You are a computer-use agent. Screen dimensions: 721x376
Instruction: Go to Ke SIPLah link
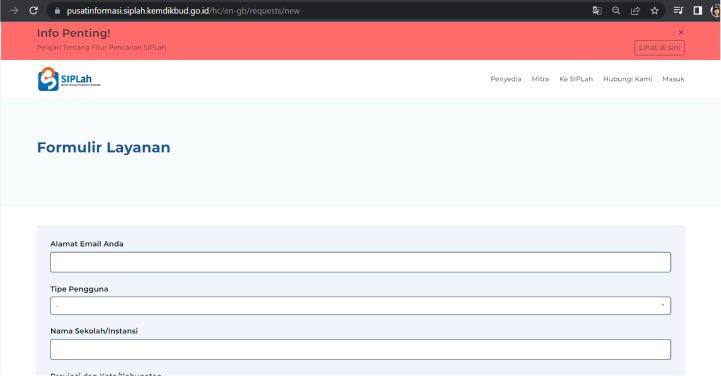[x=576, y=79]
